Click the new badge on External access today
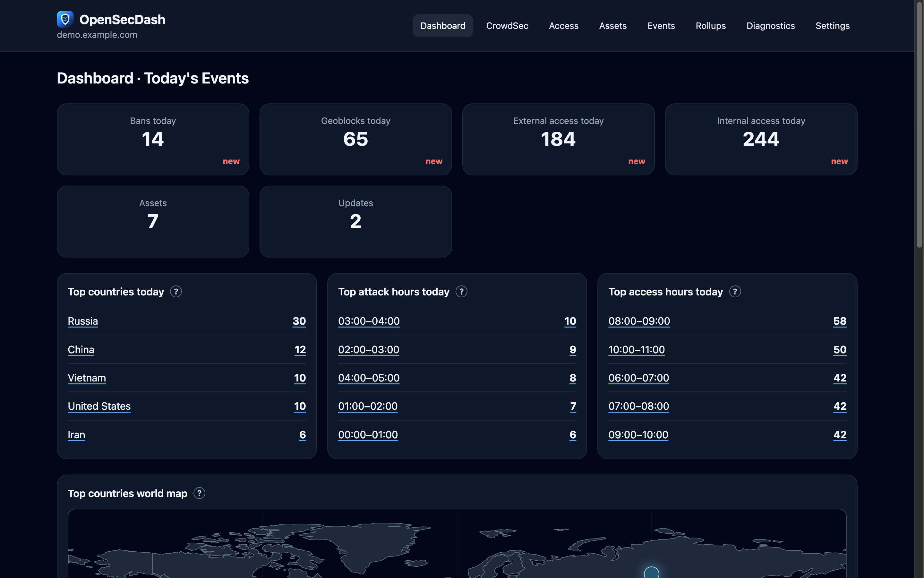Viewport: 924px width, 578px height. coord(637,161)
